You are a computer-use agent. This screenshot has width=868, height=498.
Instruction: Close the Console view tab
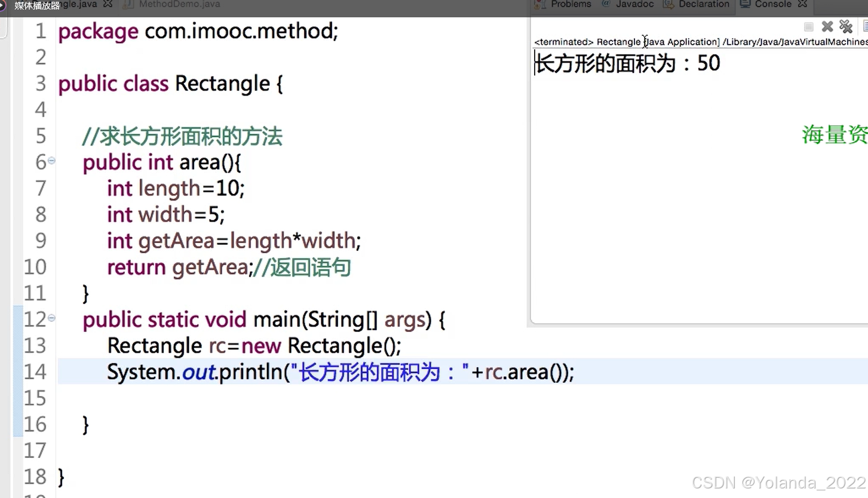[802, 4]
